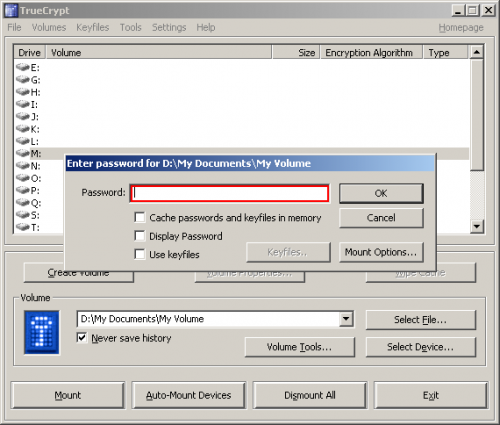The image size is (500, 425).
Task: Select drive G: icon in drive list
Action: (23, 79)
